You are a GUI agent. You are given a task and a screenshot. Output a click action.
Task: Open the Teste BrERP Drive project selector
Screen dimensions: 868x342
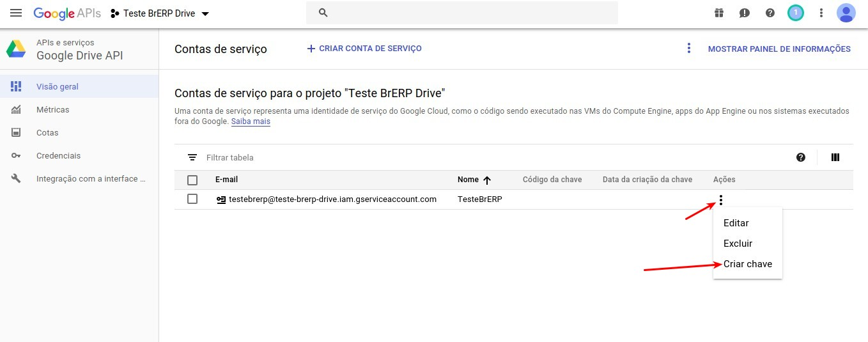[x=160, y=13]
